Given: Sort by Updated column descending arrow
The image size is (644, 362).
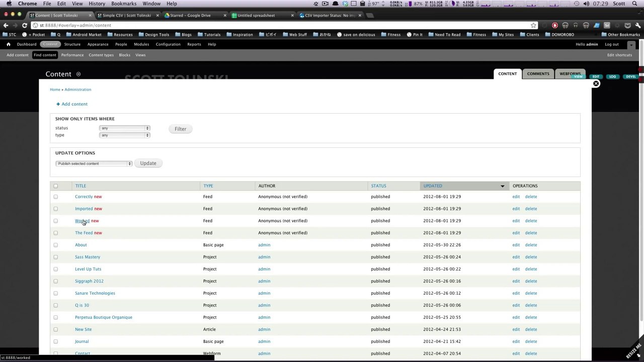Looking at the screenshot, I should (502, 186).
